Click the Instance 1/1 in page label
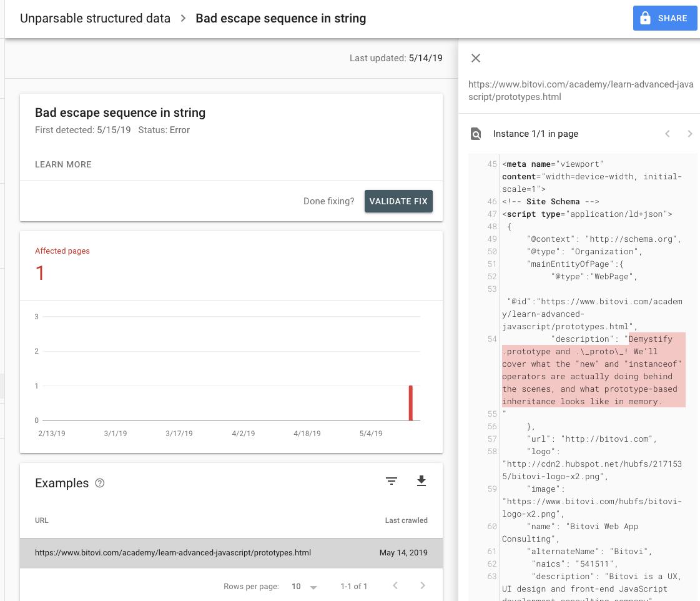This screenshot has width=700, height=601. [536, 134]
